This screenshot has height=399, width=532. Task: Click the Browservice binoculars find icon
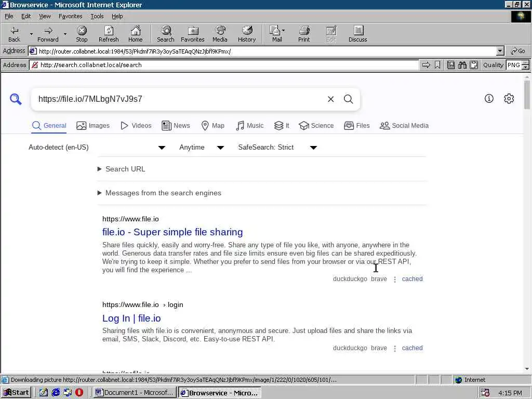[462, 65]
